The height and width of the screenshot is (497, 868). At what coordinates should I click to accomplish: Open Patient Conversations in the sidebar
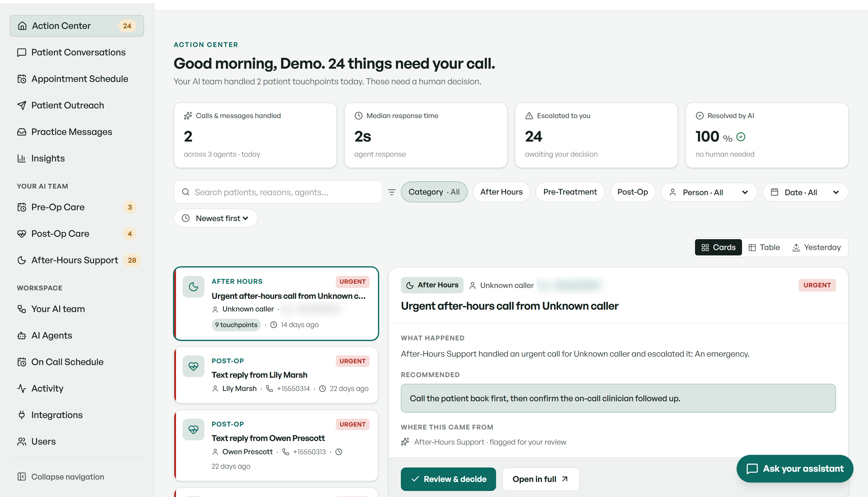click(x=77, y=52)
